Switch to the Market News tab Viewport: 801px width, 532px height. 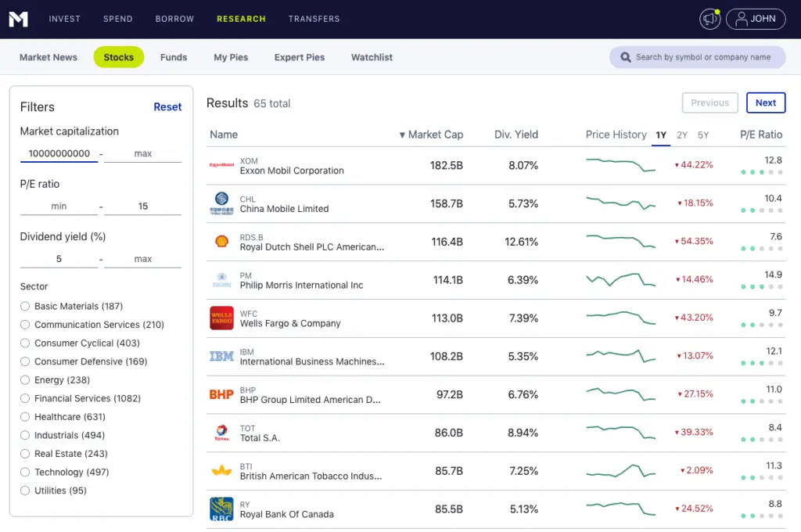pos(48,57)
